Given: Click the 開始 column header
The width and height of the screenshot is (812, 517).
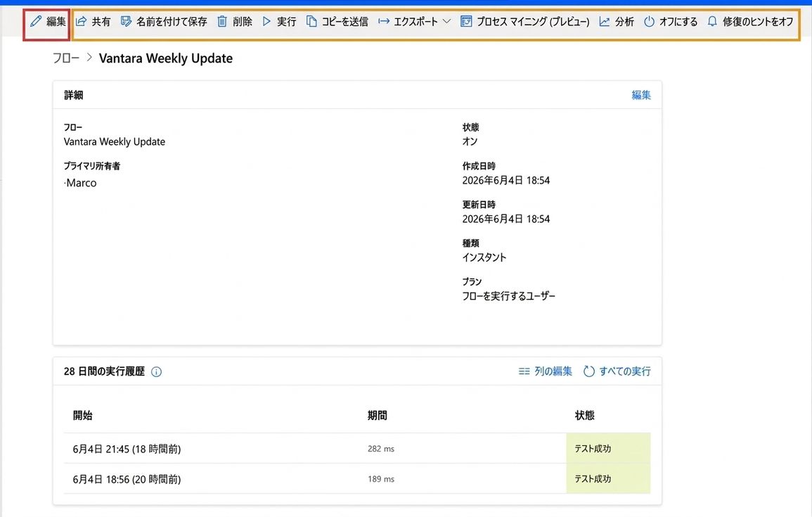Looking at the screenshot, I should (83, 415).
